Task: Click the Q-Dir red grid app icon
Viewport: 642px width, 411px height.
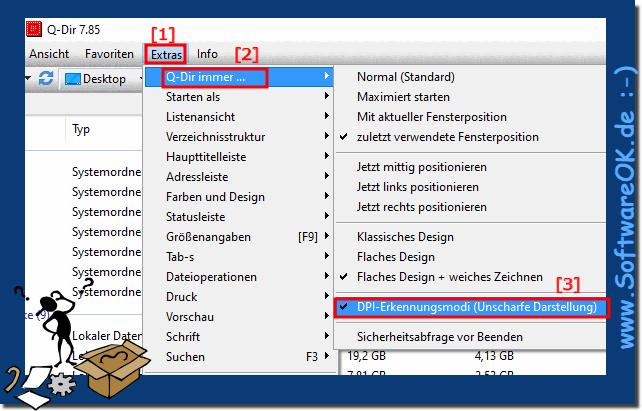Action: 34,29
